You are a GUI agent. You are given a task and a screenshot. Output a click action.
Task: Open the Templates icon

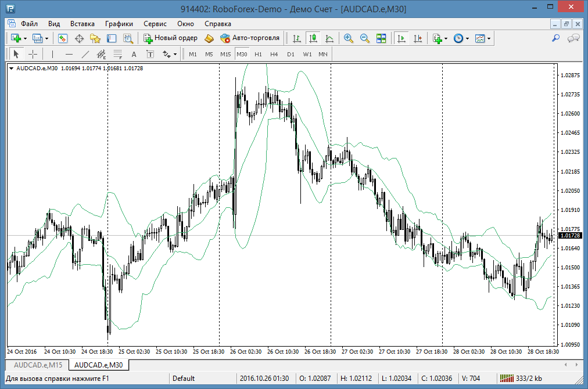[480, 38]
